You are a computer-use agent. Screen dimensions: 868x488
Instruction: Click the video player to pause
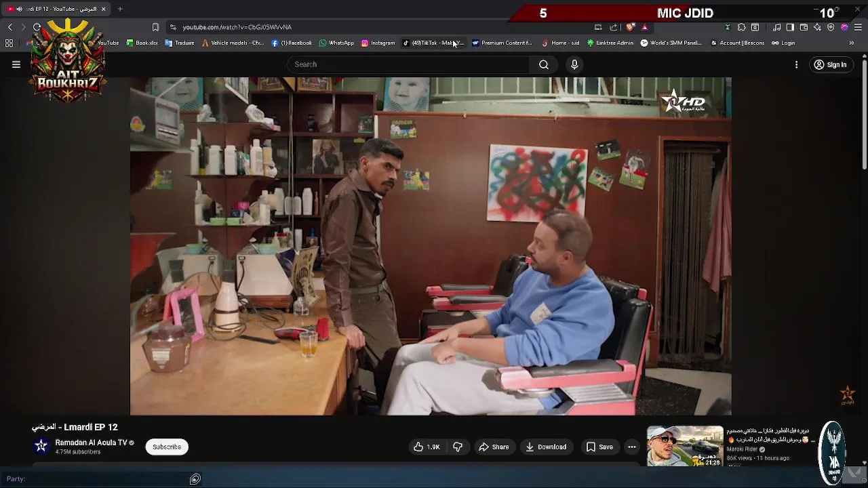tap(431, 246)
